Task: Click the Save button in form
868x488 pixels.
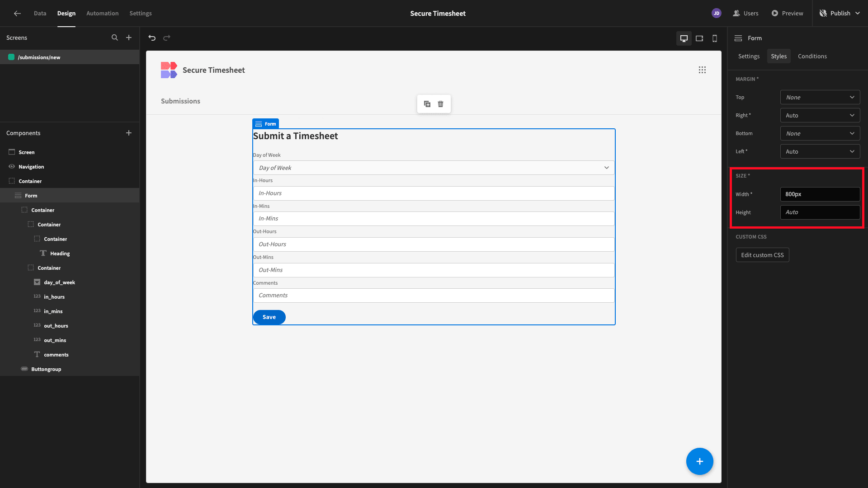Action: pos(269,317)
